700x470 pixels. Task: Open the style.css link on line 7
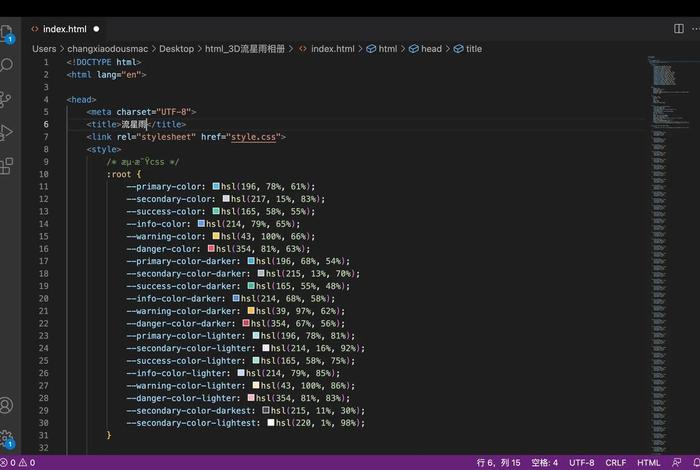[x=253, y=137]
